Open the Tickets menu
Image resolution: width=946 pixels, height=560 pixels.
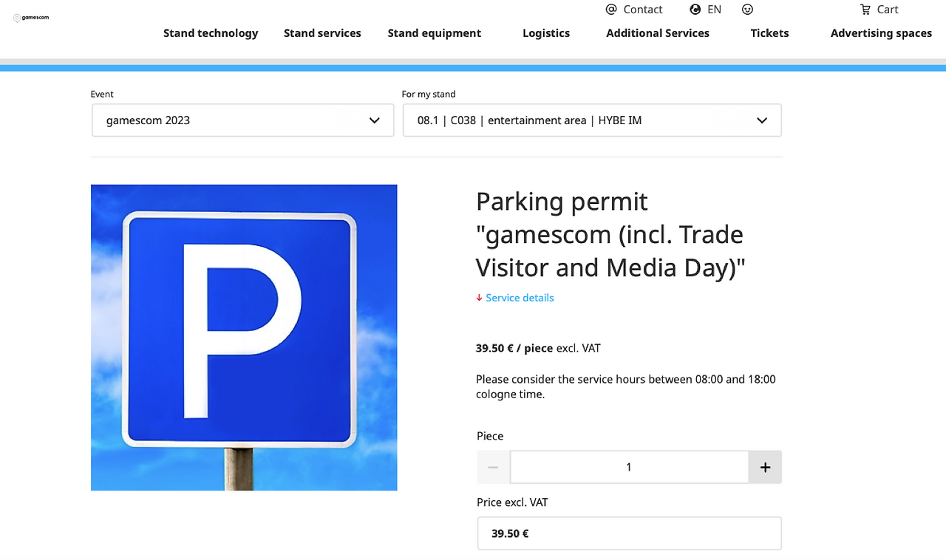coord(769,33)
